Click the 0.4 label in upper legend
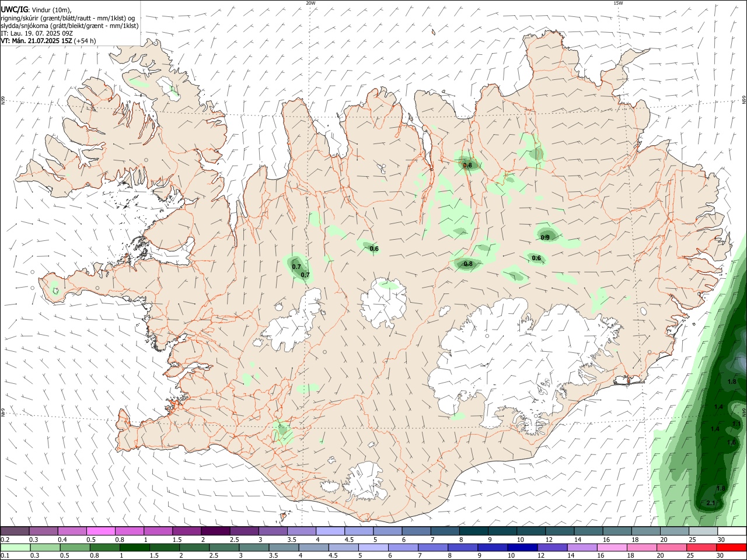The height and width of the screenshot is (560, 747). click(62, 540)
